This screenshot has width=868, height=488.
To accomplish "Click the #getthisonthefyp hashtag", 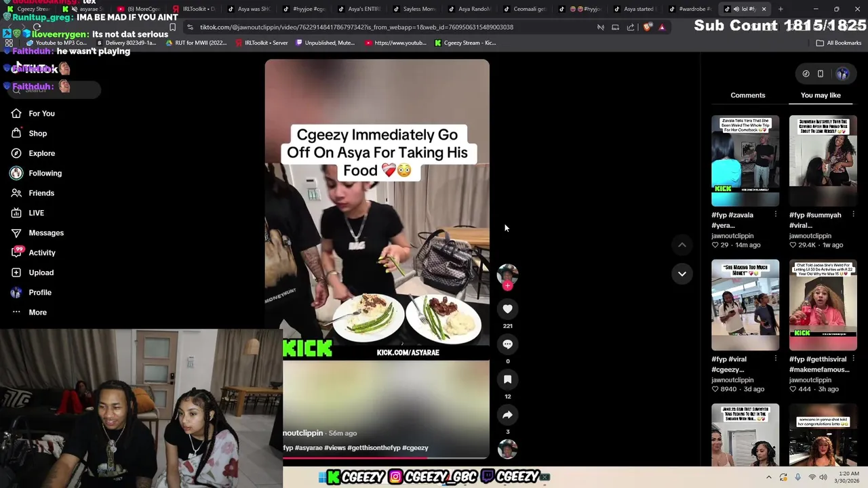I will point(373,447).
